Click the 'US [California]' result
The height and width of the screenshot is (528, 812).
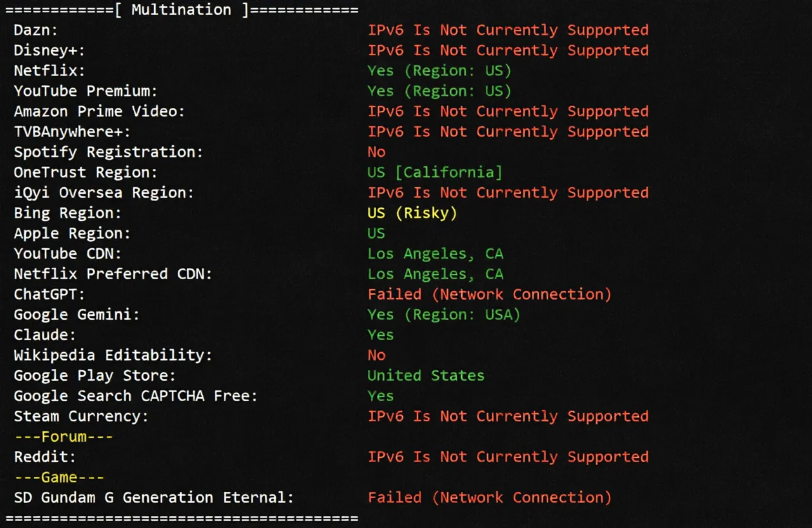coord(435,172)
